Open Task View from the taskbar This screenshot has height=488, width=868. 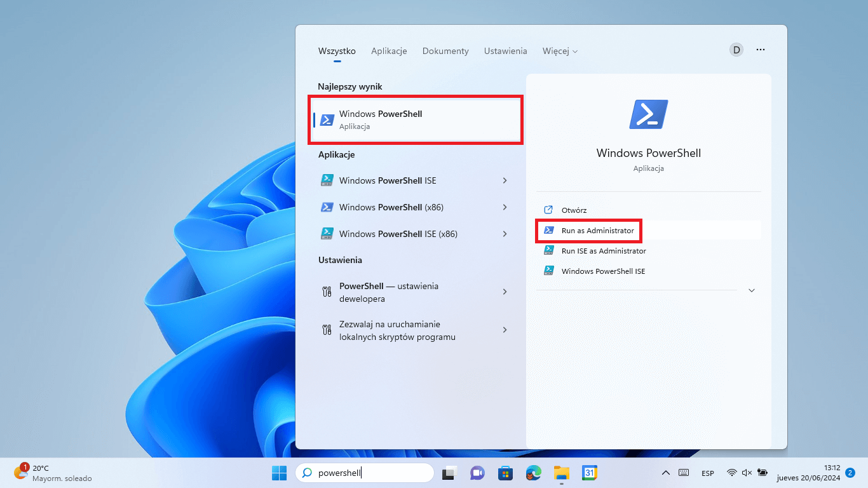450,473
